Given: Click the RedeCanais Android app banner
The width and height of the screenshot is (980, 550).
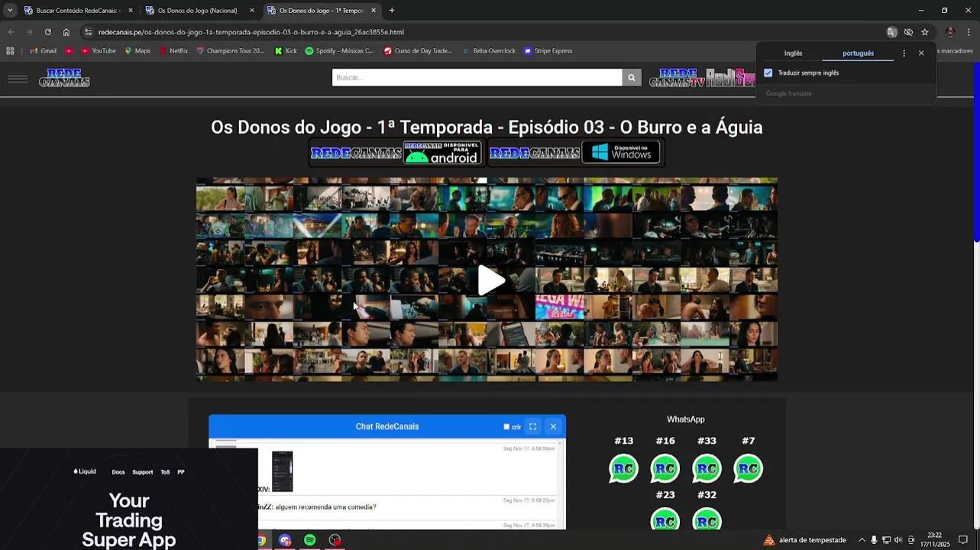Looking at the screenshot, I should [x=396, y=153].
